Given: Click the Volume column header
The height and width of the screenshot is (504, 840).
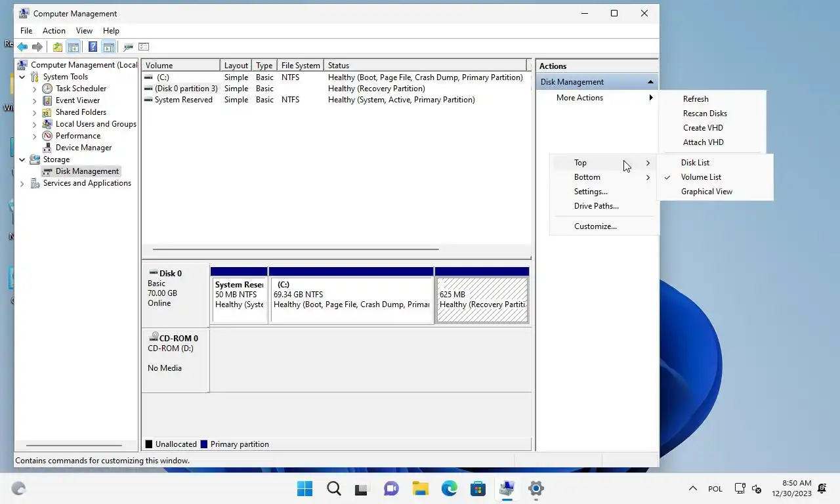Looking at the screenshot, I should (181, 66).
